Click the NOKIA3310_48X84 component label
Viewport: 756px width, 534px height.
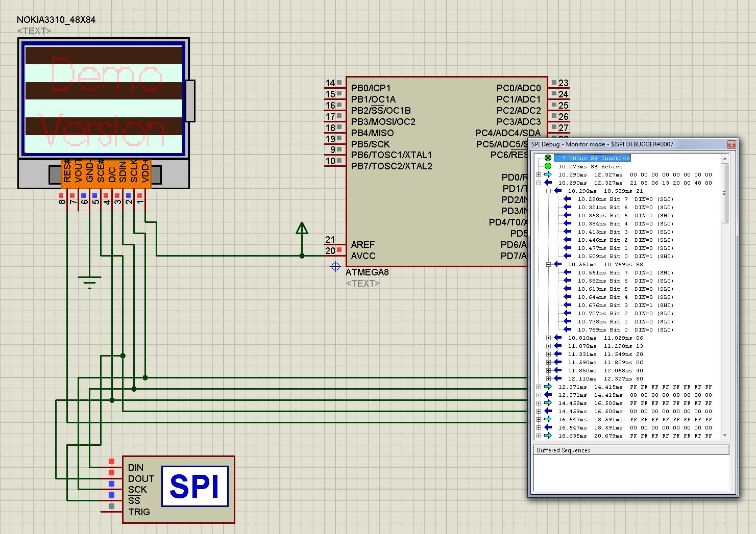(56, 20)
